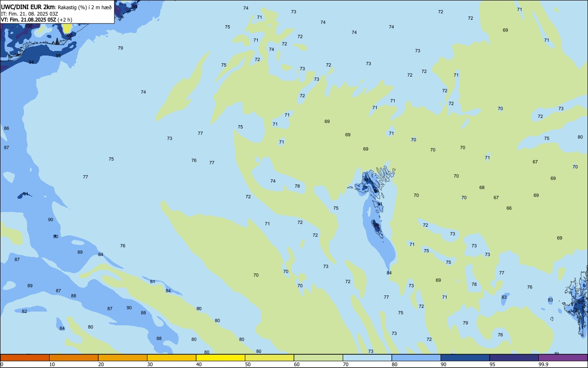Pick the 50–60 pale yellow legend swatch
The image size is (588, 368).
click(269, 357)
